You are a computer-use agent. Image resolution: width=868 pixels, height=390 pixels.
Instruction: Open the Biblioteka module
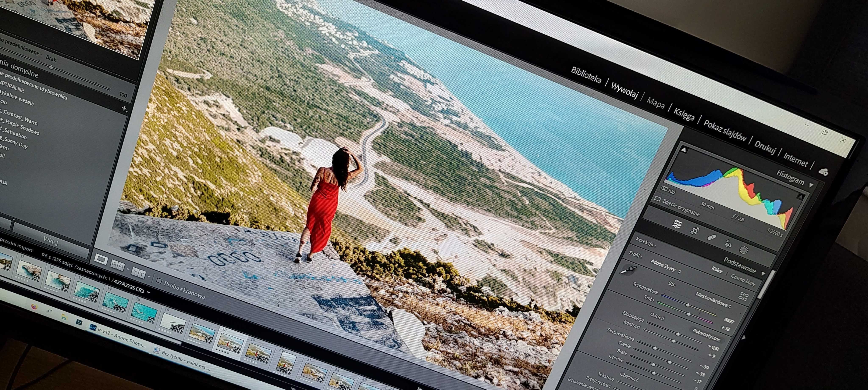[x=586, y=75]
